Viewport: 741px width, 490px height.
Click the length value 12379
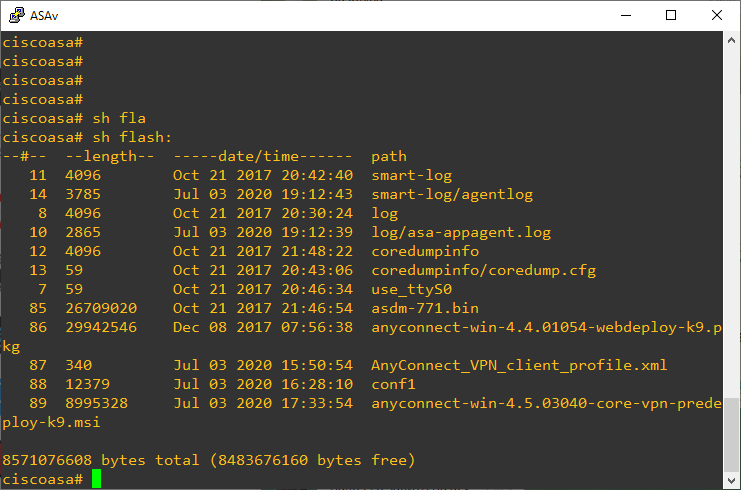click(87, 384)
